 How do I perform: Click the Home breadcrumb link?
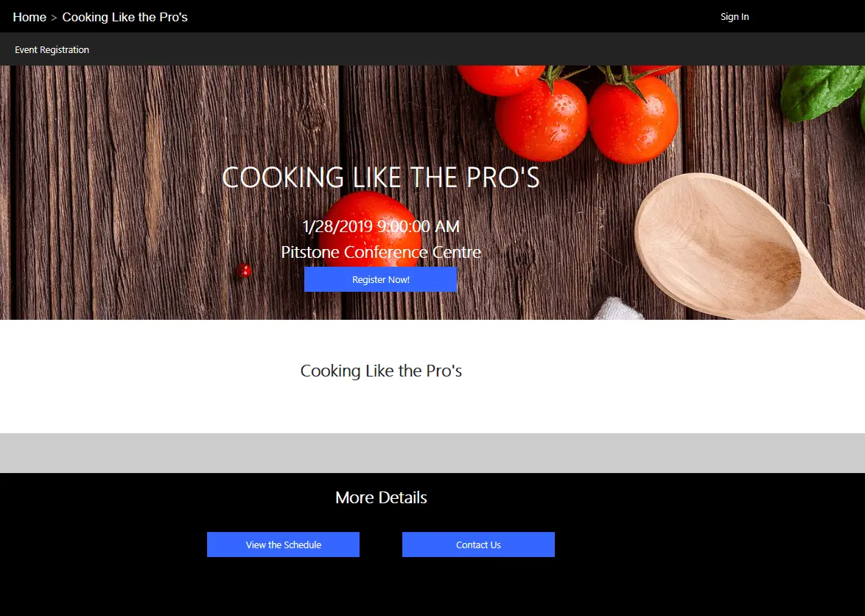coord(29,17)
